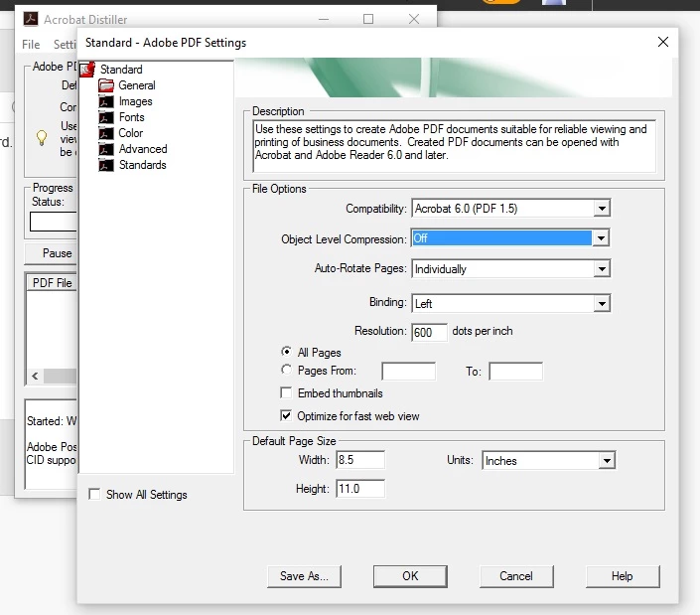Click the Description text box
The height and width of the screenshot is (615, 700).
coord(455,146)
